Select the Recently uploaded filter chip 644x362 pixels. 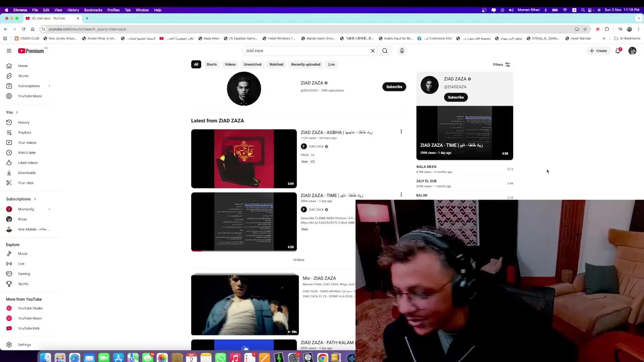click(x=305, y=64)
